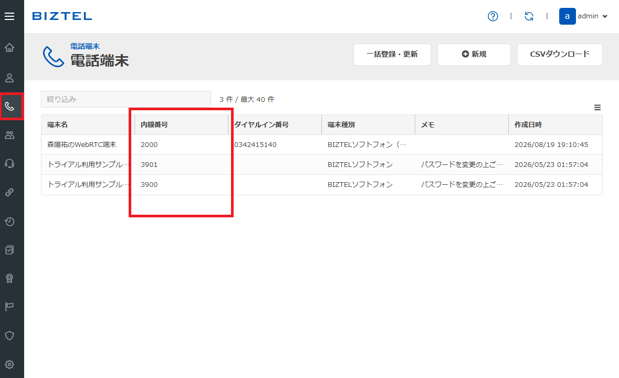Open the table column options menu icon

[597, 107]
